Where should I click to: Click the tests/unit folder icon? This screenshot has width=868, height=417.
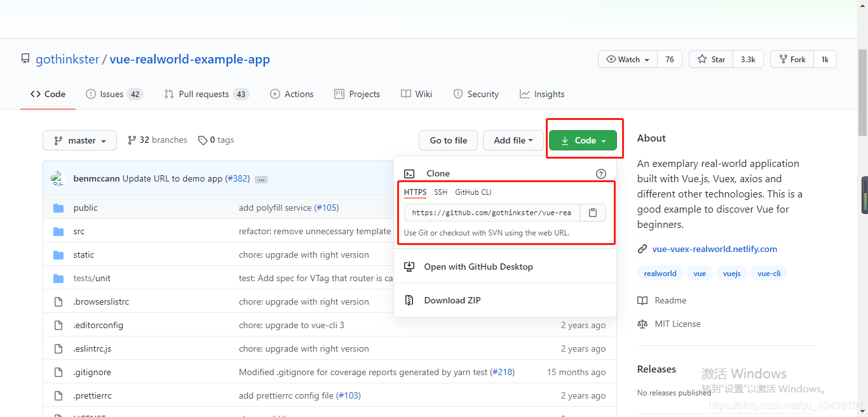pyautogui.click(x=58, y=279)
